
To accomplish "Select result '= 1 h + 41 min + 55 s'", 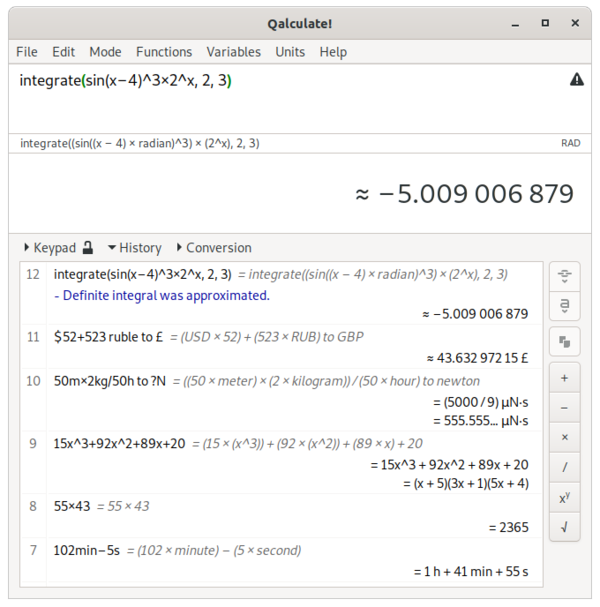I will click(471, 572).
